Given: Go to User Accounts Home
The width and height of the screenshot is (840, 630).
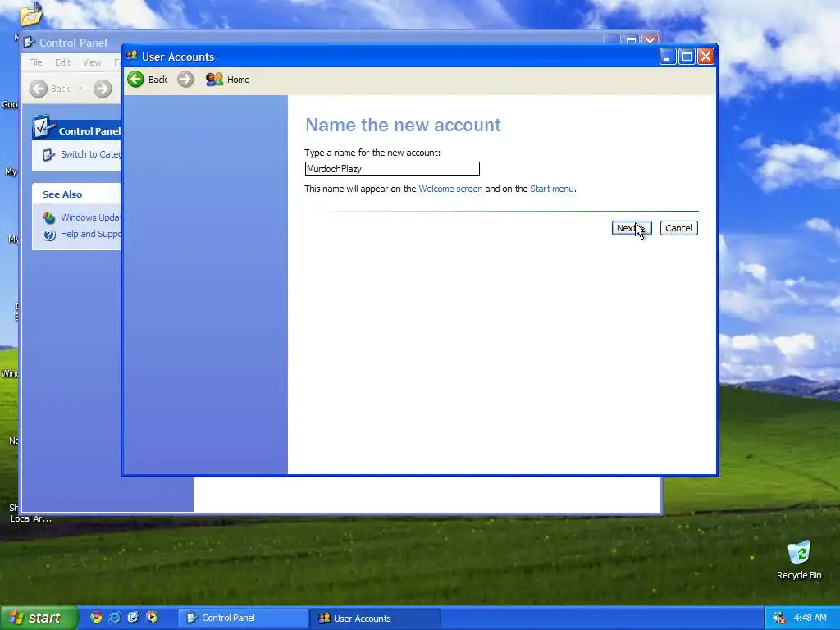Looking at the screenshot, I should pos(228,80).
